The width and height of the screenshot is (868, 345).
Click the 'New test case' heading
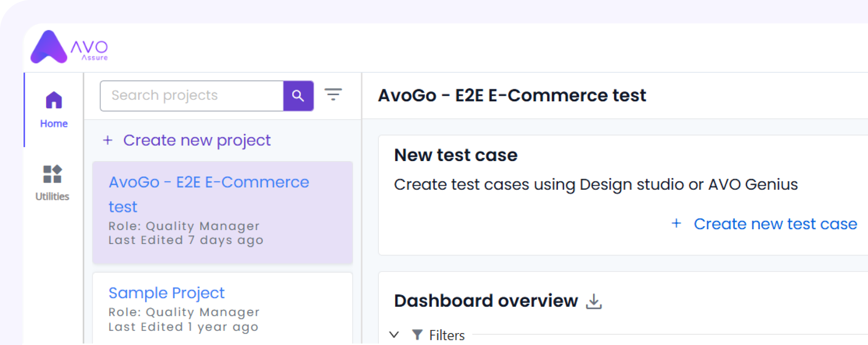[x=456, y=155]
